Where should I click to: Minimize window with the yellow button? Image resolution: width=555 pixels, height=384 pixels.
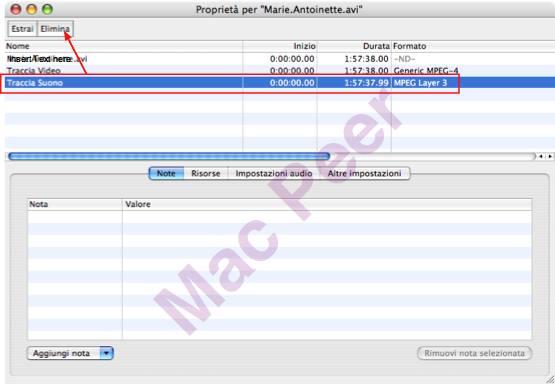click(x=32, y=9)
